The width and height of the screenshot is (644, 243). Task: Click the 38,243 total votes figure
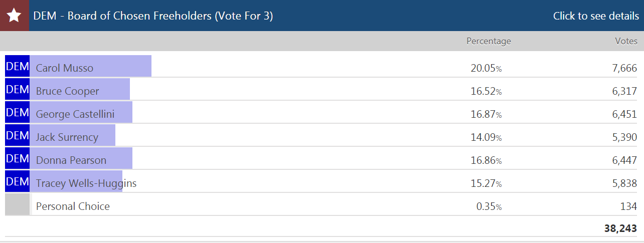pos(620,228)
